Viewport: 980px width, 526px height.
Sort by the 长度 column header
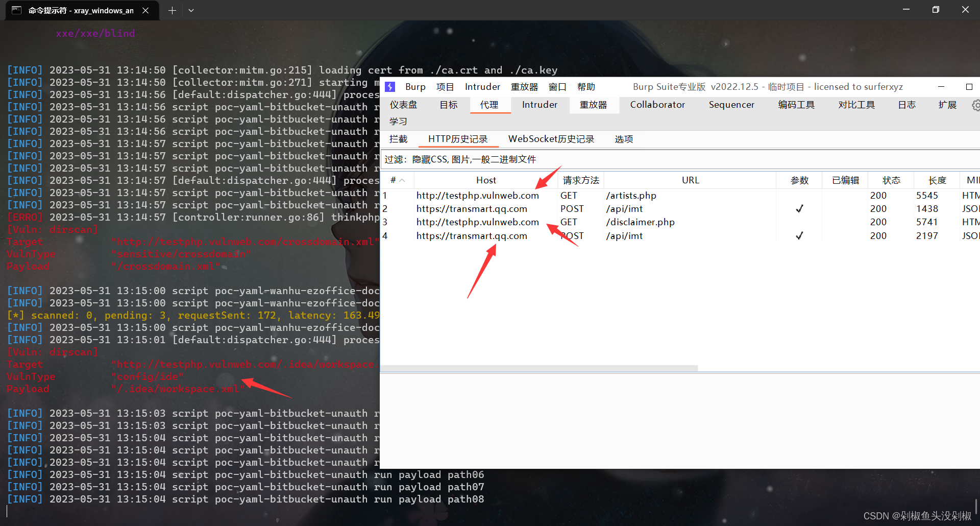[937, 180]
